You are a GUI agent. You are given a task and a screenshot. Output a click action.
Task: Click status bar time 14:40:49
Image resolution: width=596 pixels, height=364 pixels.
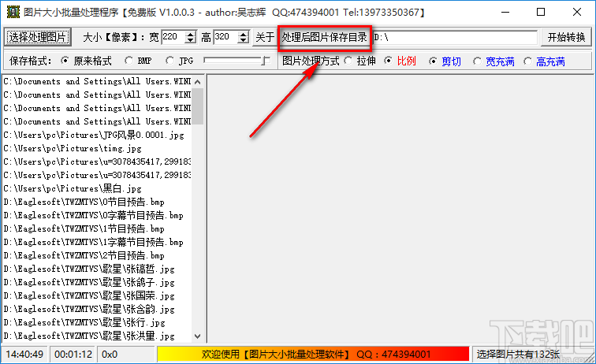(24, 354)
